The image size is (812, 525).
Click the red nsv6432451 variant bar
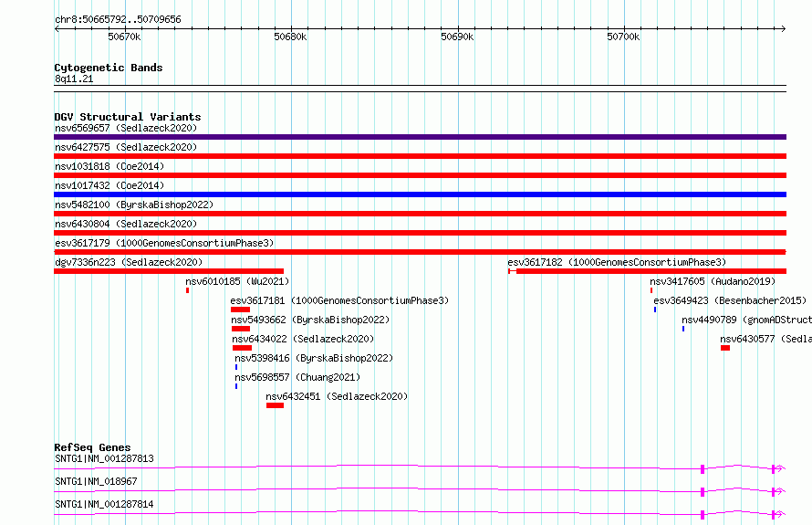coord(275,405)
